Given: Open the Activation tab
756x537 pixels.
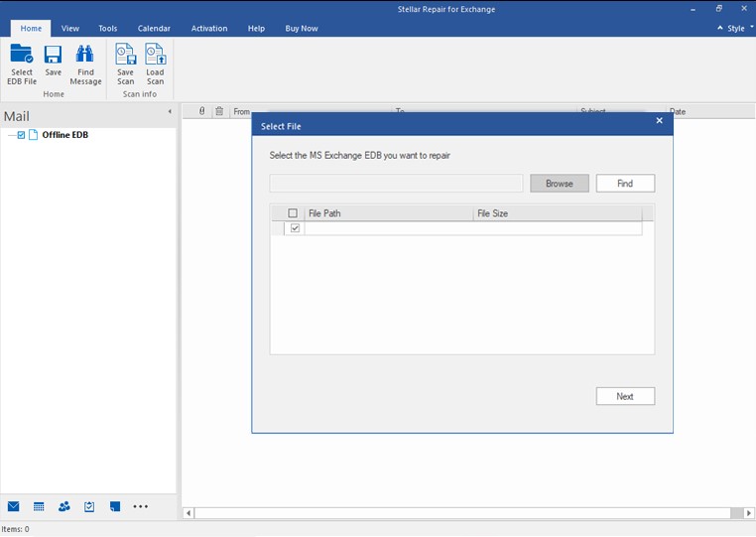Looking at the screenshot, I should click(209, 29).
